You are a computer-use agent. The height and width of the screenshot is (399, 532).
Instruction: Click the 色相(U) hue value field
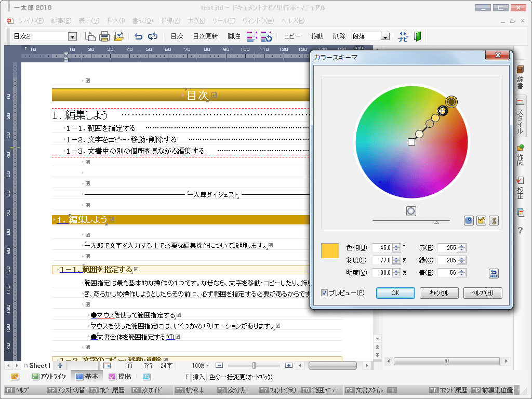pyautogui.click(x=382, y=248)
